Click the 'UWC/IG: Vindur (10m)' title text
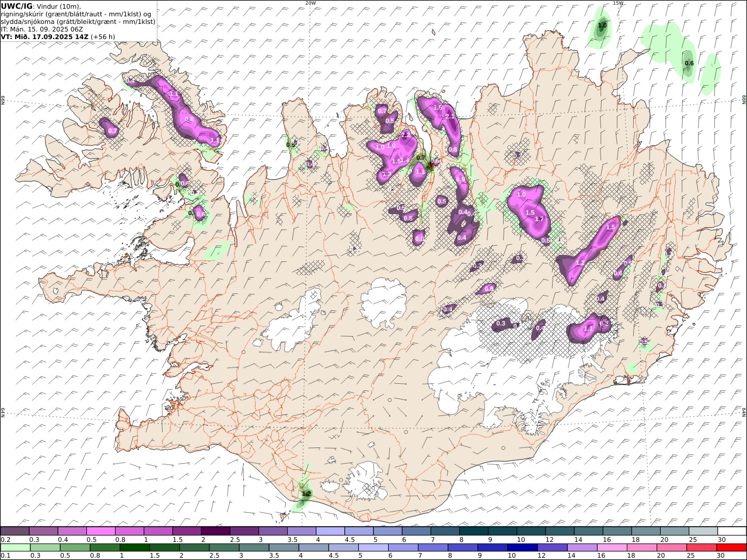 [41, 6]
